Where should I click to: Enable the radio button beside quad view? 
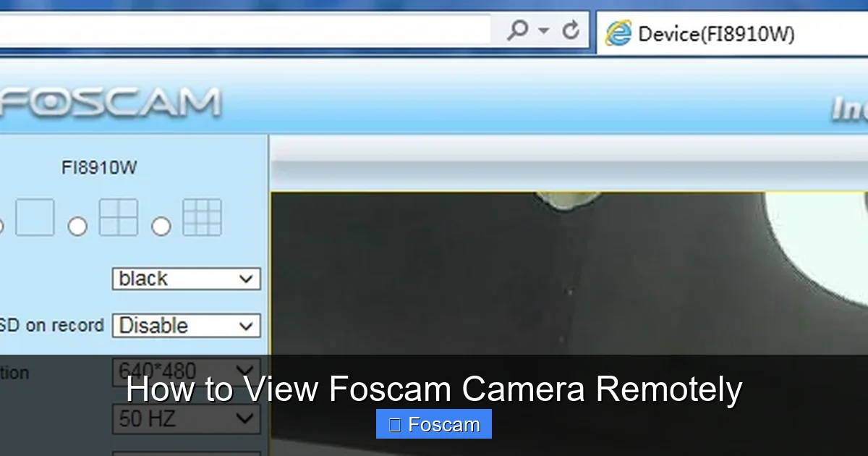point(77,226)
